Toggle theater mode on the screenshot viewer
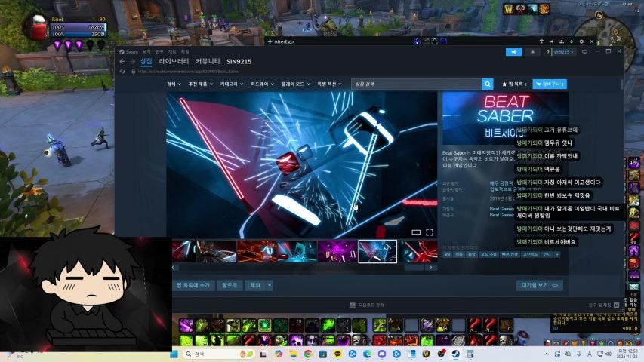The width and height of the screenshot is (644, 362). [x=416, y=232]
